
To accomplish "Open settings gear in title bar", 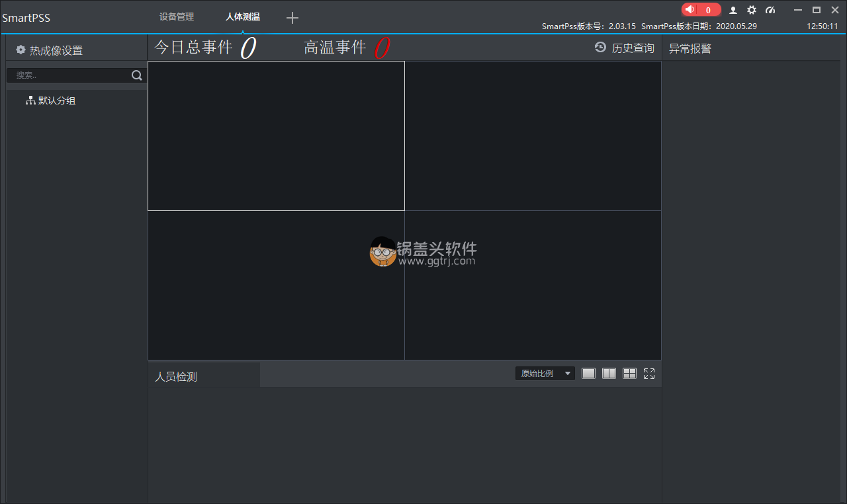I will coord(752,10).
